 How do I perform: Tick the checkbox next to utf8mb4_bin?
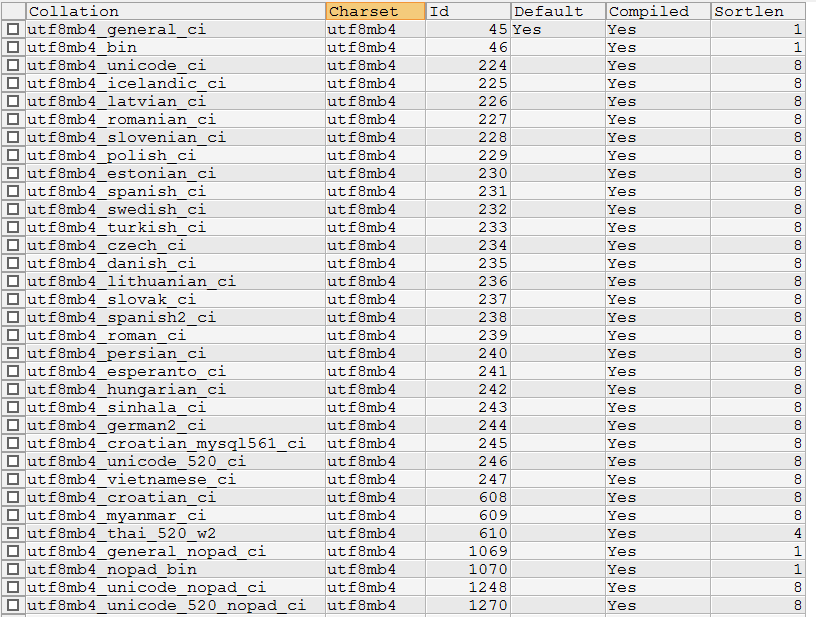[x=13, y=48]
